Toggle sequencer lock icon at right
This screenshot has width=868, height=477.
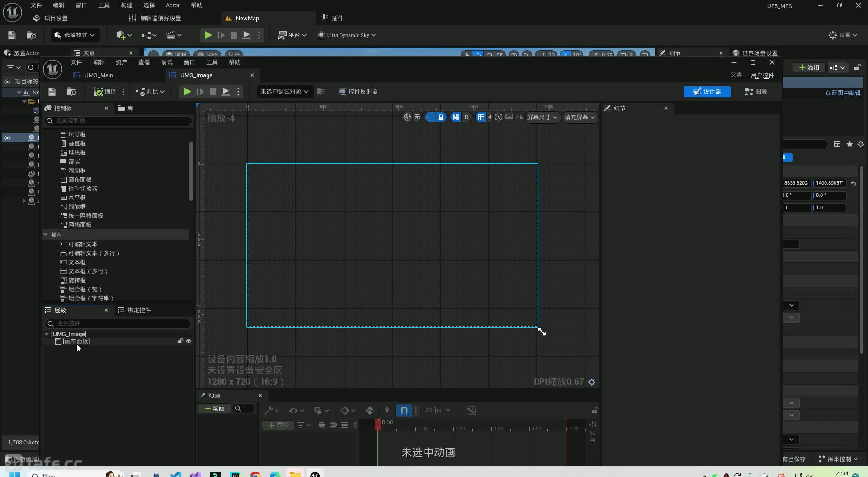click(x=594, y=411)
